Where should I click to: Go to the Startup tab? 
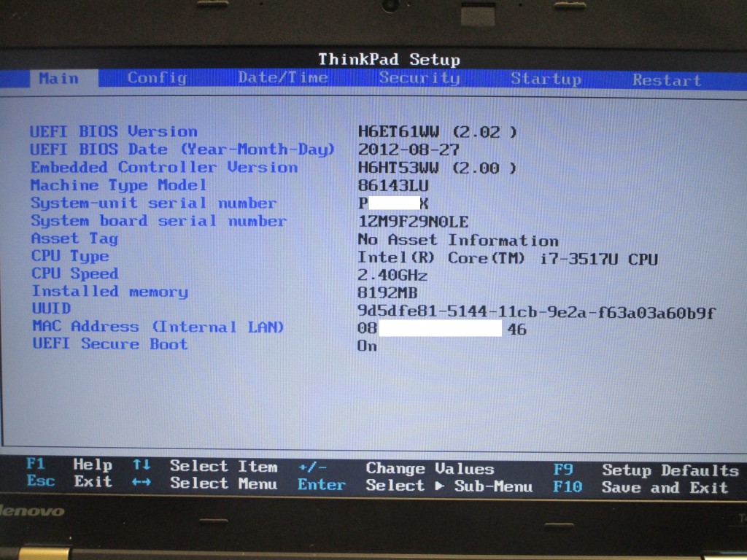546,79
